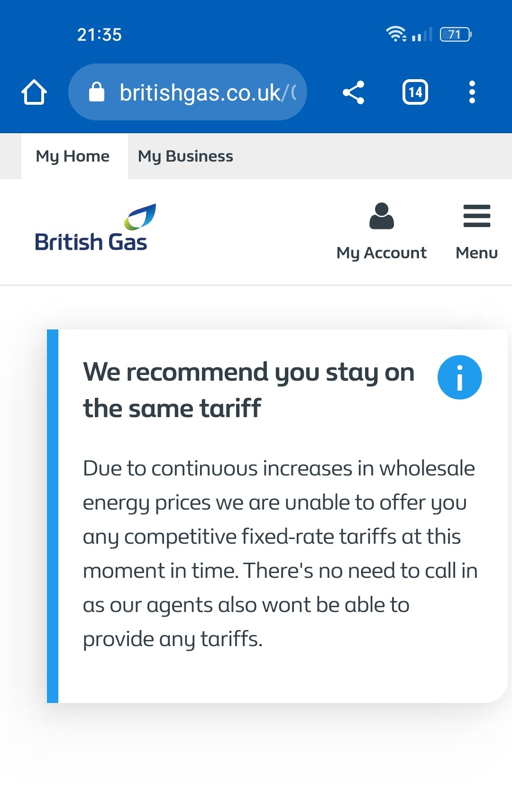Tap the mobile signal strength icon
The width and height of the screenshot is (512, 812).
coord(422,35)
